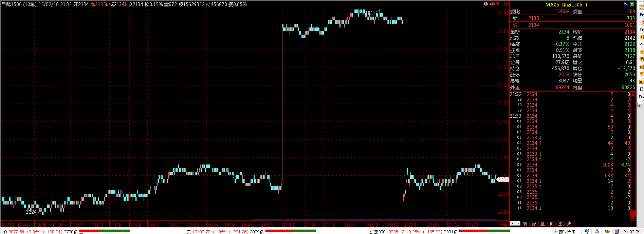Screen dimensions: 644x234
Task: Switch to 15-minute period icon
Action: pos(642,74)
